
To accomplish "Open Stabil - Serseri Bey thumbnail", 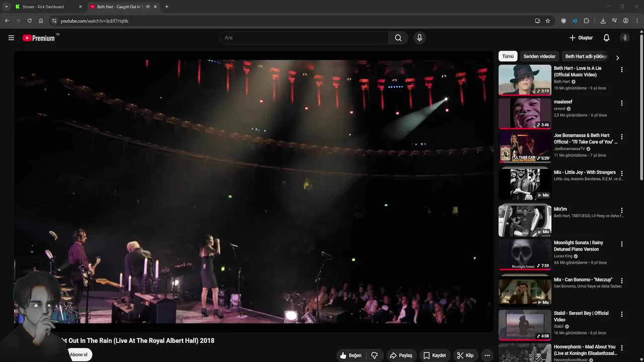I will pos(525,325).
